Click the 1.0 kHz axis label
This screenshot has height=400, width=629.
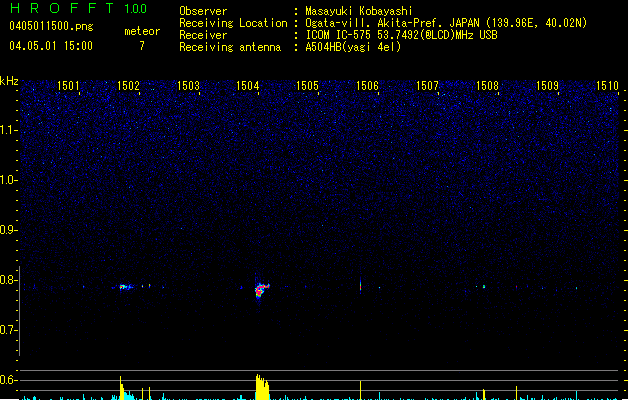(x=8, y=180)
